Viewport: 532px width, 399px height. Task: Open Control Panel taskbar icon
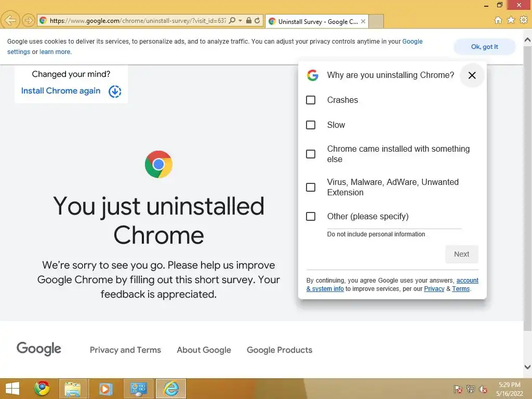tap(138, 389)
